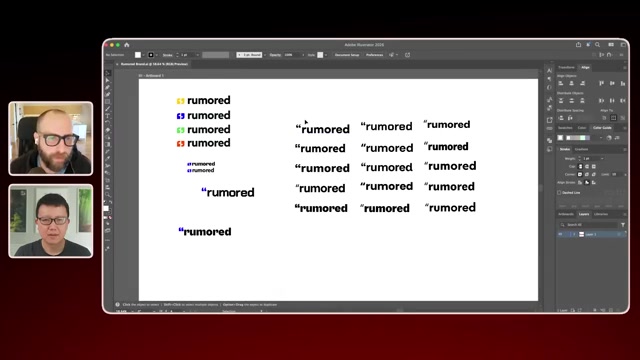Image resolution: width=640 pixels, height=360 pixels.
Task: Enable the Dashed Line checkbox
Action: coord(559,193)
